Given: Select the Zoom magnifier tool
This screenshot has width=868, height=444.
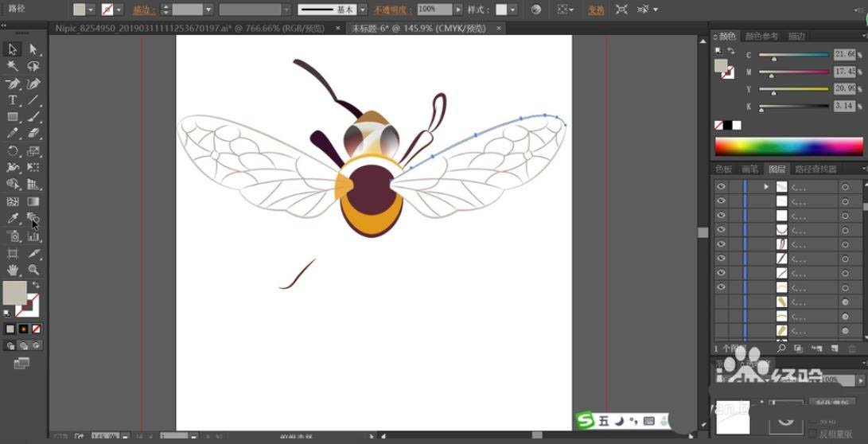Looking at the screenshot, I should pos(33,270).
